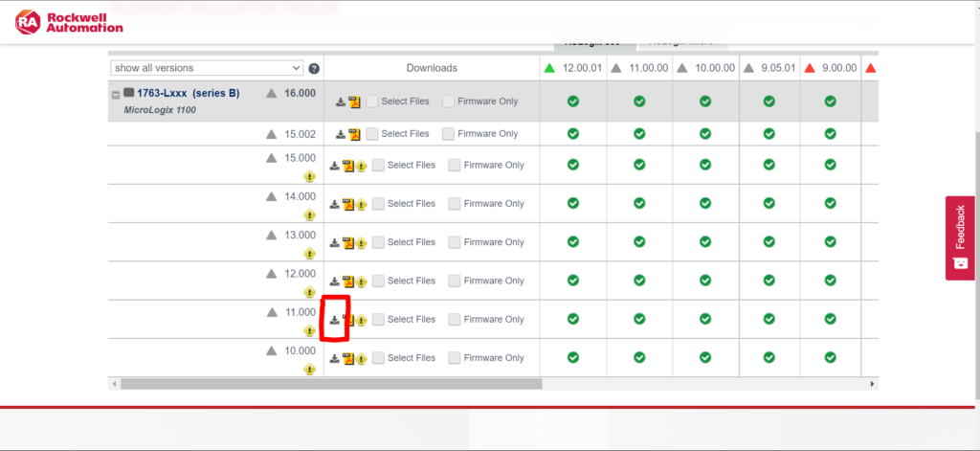980x451 pixels.
Task: Open PDF release notes for version 10.000
Action: [348, 359]
